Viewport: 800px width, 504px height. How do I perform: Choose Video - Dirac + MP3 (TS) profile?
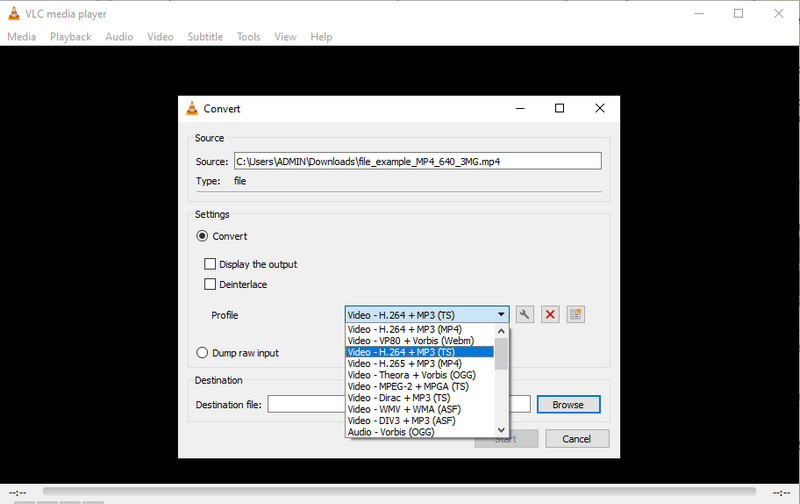point(419,398)
